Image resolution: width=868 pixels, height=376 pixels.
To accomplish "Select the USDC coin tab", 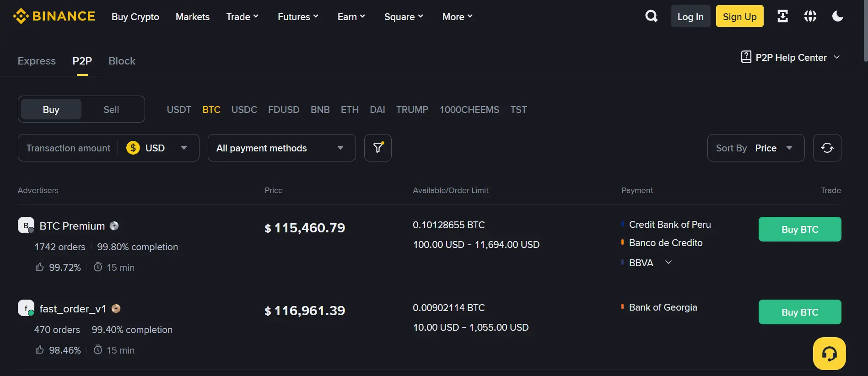I will point(244,110).
